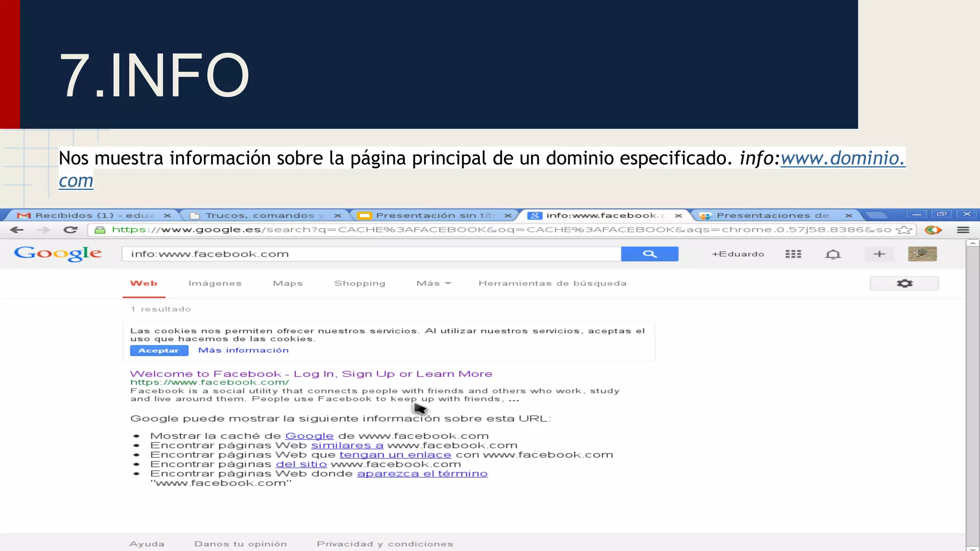Click the vertical scrollbar track
The image size is (980, 551).
click(972, 397)
